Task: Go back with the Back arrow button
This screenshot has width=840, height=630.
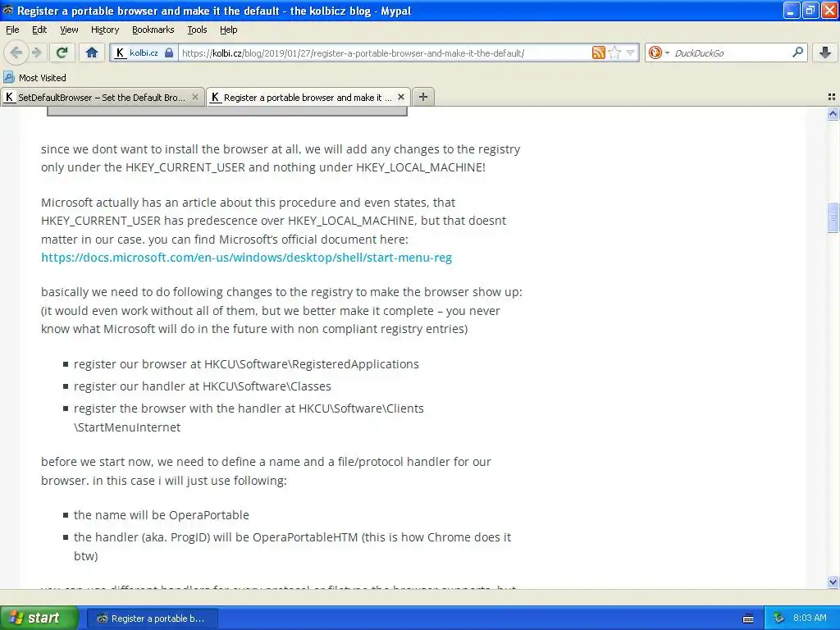Action: 16,52
